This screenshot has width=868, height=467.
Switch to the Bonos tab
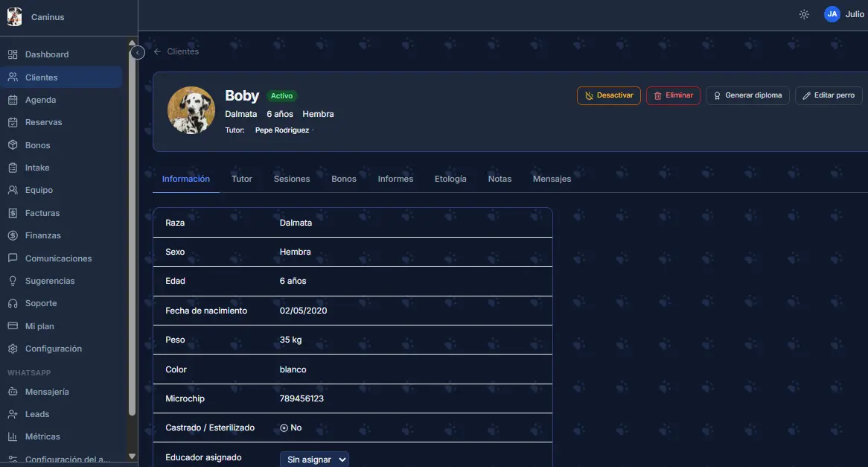pos(344,179)
